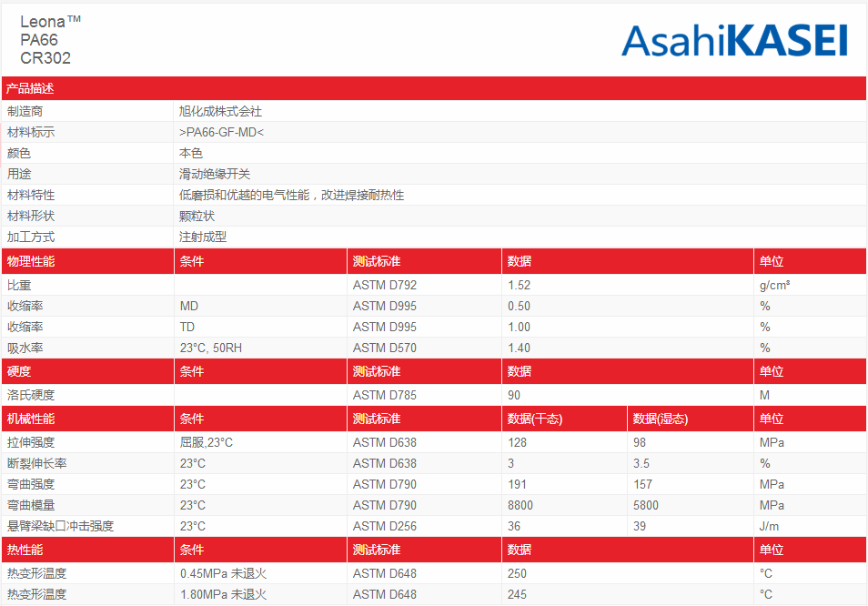Select the heat deflection value "250"
Screen dimensions: 868x606
tap(517, 574)
